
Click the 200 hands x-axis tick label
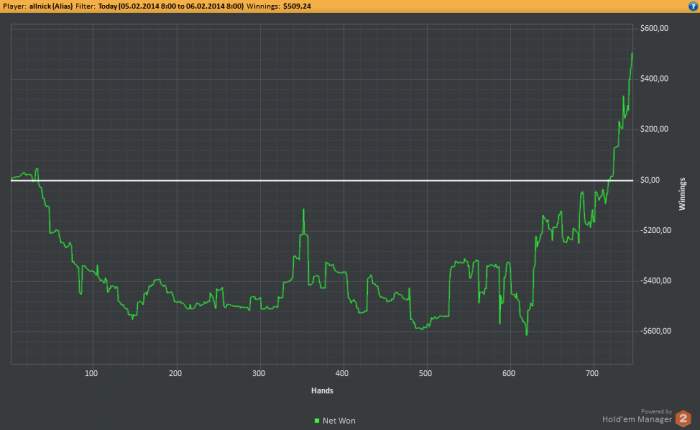[x=175, y=373]
